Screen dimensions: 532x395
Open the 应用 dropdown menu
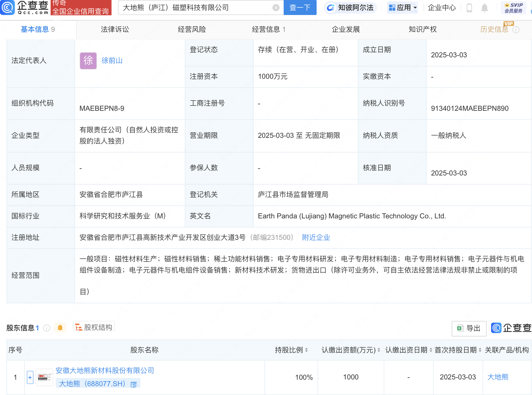pyautogui.click(x=403, y=8)
